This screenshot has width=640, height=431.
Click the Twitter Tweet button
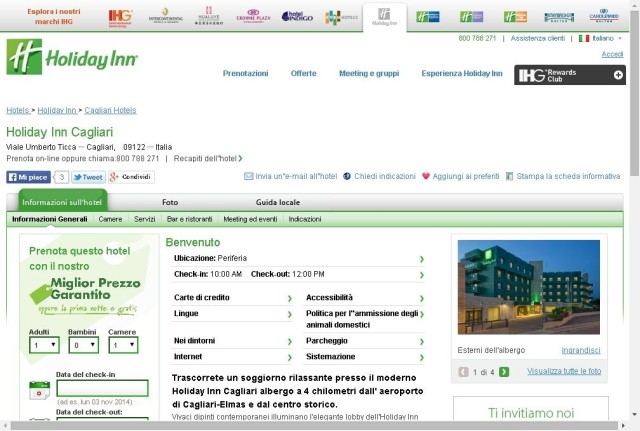88,177
